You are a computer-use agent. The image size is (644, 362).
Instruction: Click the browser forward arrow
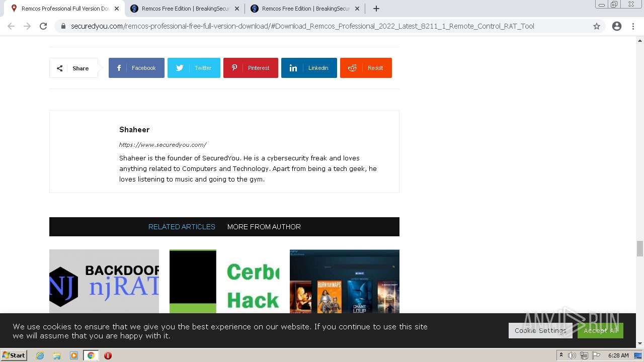coord(27,26)
